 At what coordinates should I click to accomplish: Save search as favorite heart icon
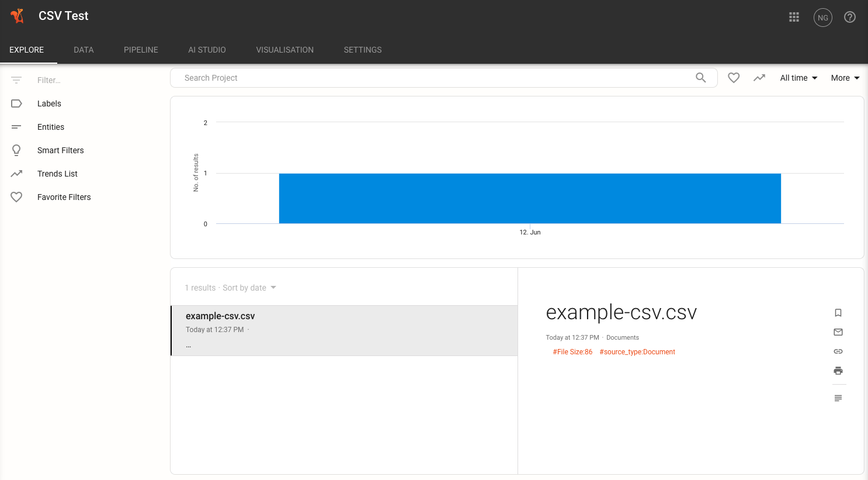[734, 78]
